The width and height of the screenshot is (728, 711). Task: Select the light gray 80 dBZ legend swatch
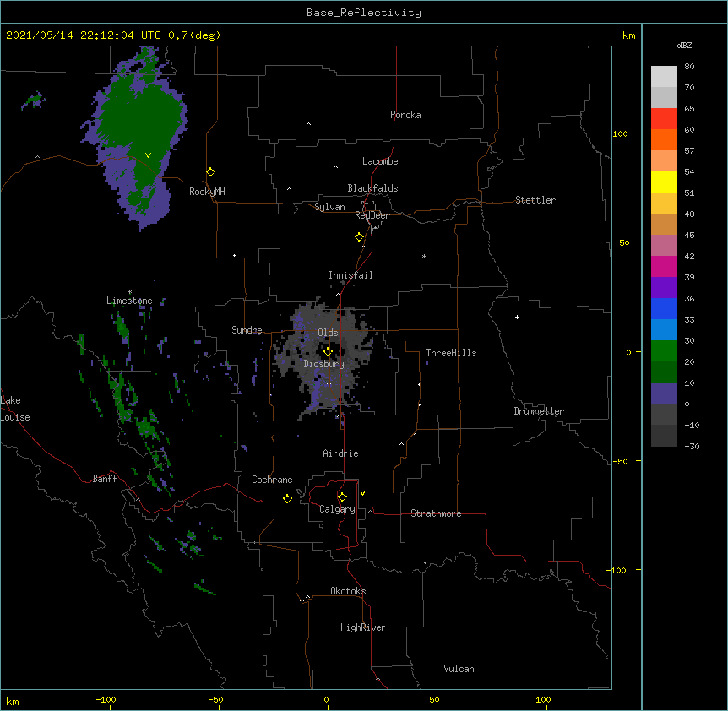click(664, 77)
